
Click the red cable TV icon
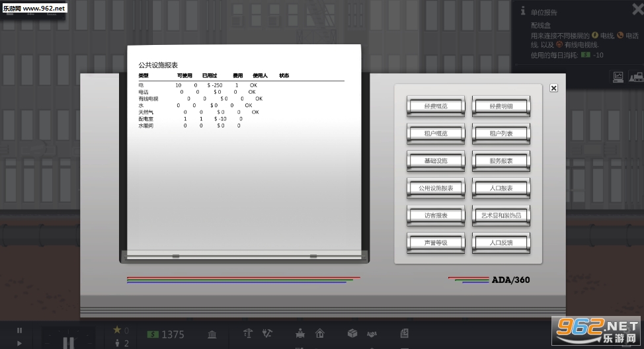pos(559,44)
